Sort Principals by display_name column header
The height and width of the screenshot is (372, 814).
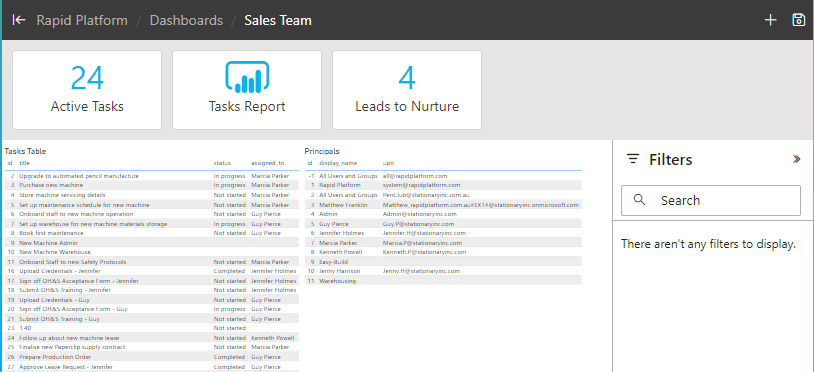tap(338, 163)
